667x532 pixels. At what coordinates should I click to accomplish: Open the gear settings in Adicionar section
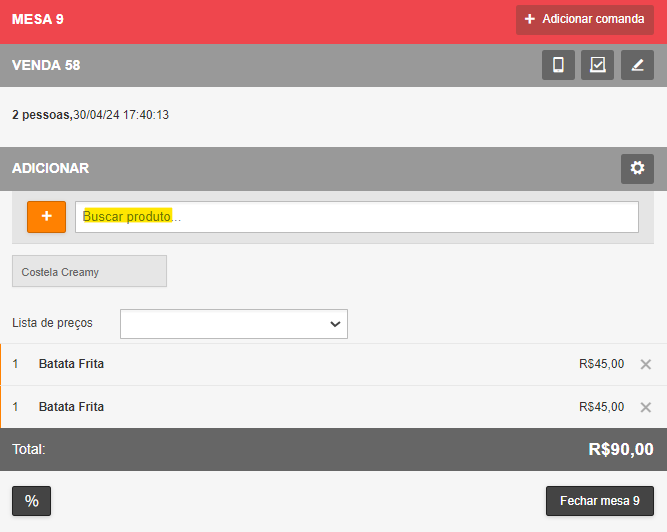click(x=637, y=169)
